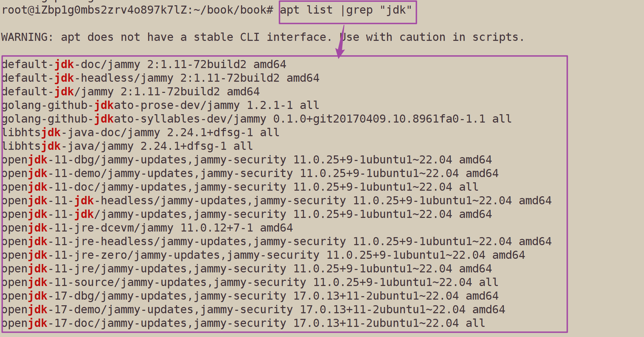Click the openjdk-11-demo package line
Screen dimensions: 644x337
[x=250, y=174]
